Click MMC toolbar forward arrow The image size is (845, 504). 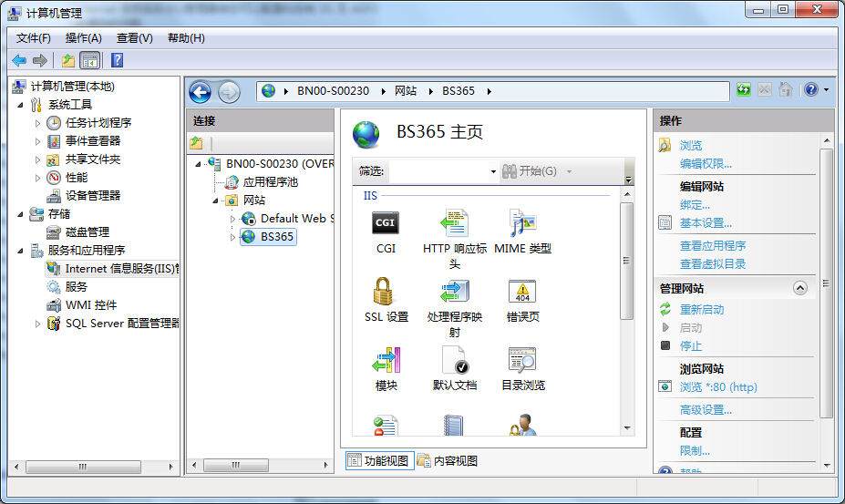coord(40,60)
